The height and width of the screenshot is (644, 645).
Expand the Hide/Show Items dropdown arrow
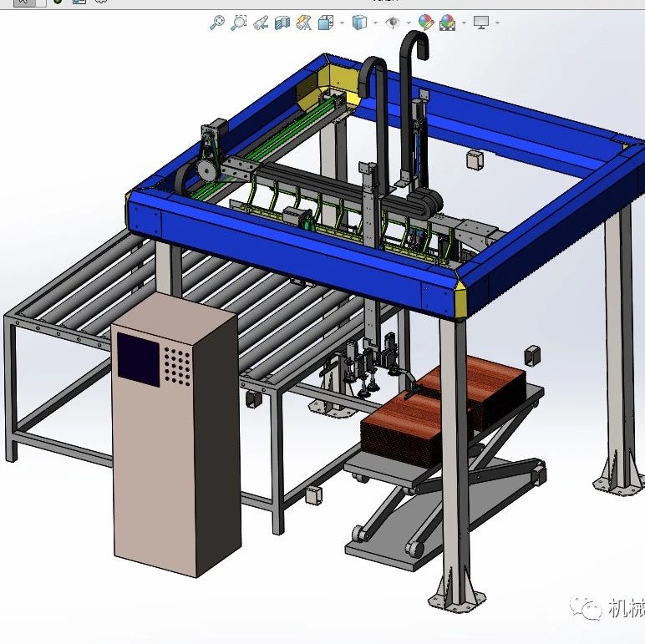[x=409, y=23]
